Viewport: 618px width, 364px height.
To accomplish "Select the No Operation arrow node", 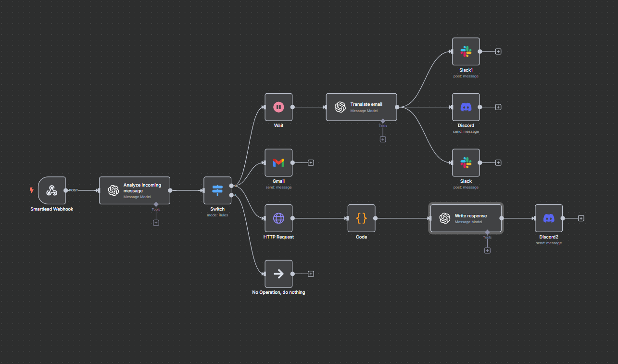I will (x=278, y=274).
